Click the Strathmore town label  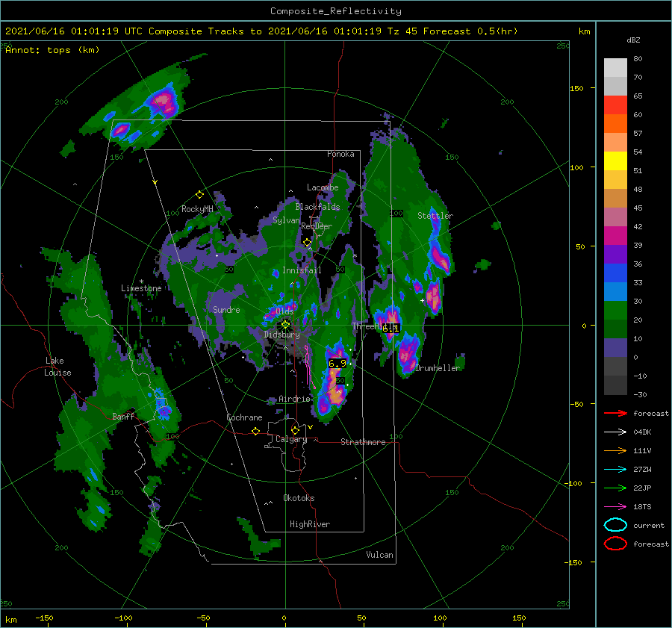point(363,442)
